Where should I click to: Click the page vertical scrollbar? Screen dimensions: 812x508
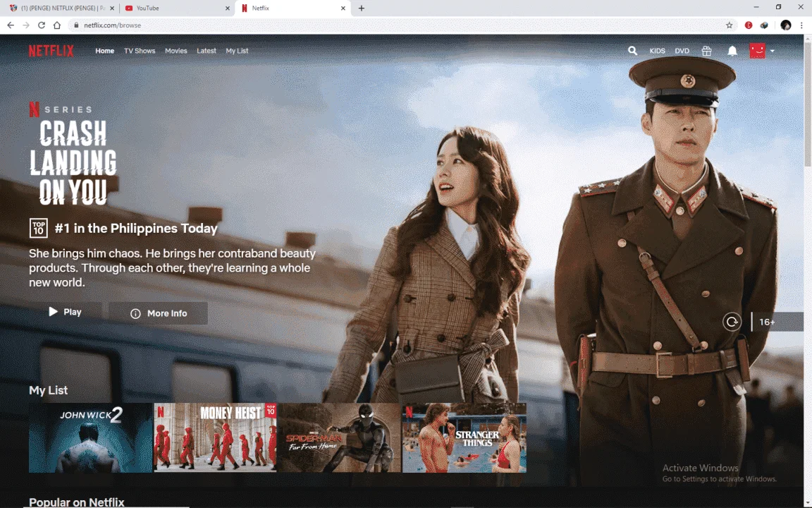[808, 104]
